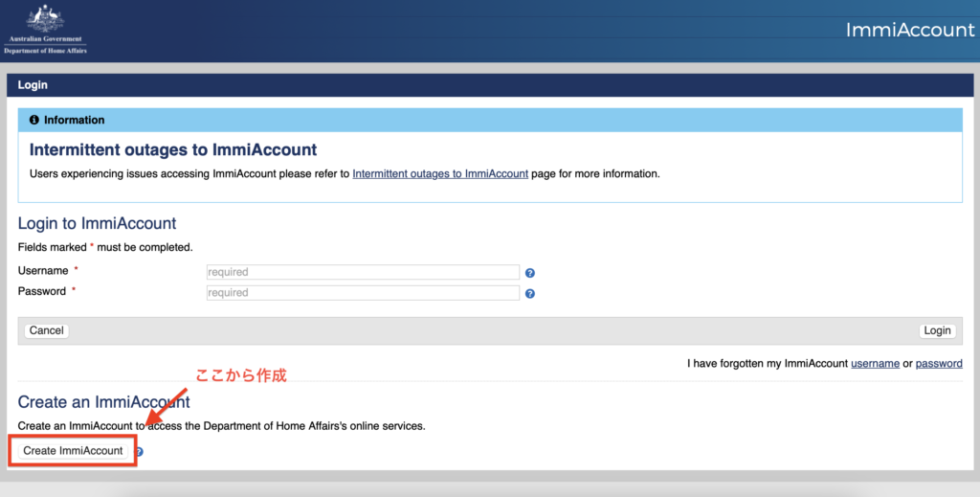Click the ImmiAccount title in header

(x=909, y=30)
